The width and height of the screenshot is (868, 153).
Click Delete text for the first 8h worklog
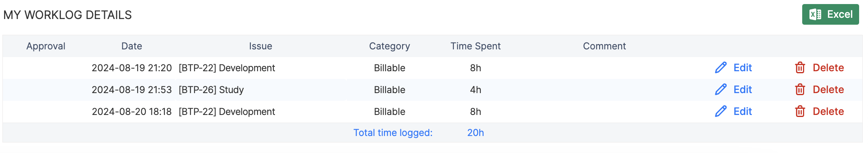828,68
